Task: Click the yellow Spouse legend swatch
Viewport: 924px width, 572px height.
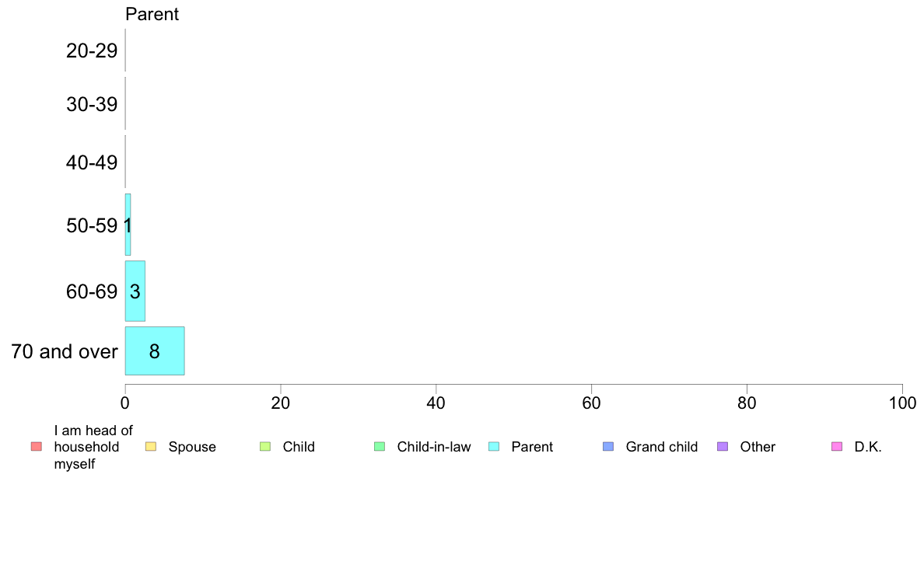Action: point(151,447)
